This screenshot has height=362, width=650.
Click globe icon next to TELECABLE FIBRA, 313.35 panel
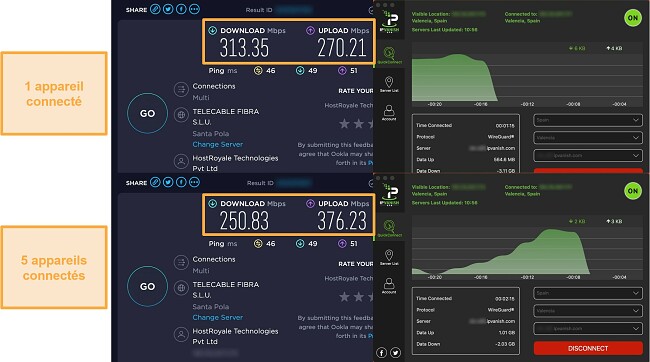click(x=181, y=115)
